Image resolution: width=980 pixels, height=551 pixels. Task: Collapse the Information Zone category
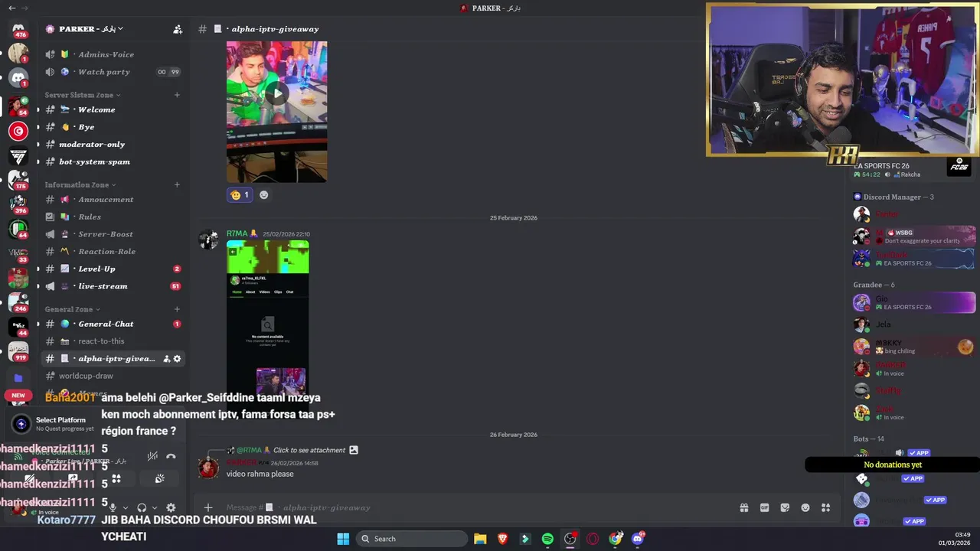(x=80, y=184)
